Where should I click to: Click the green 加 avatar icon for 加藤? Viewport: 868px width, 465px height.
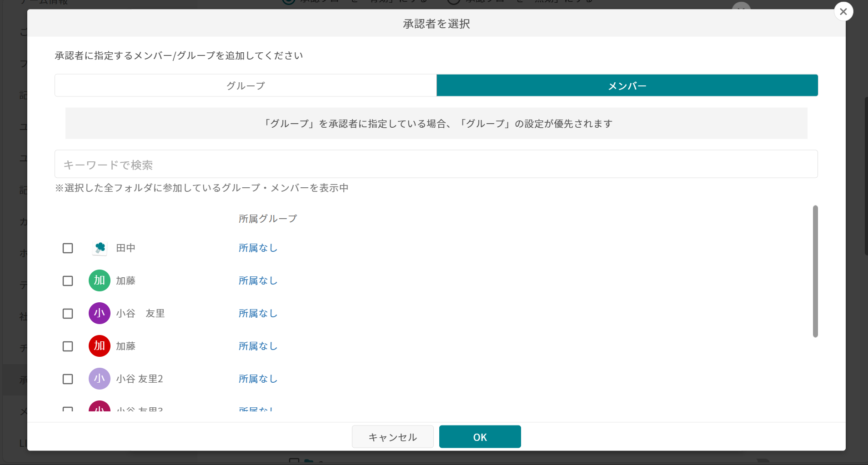pos(99,280)
